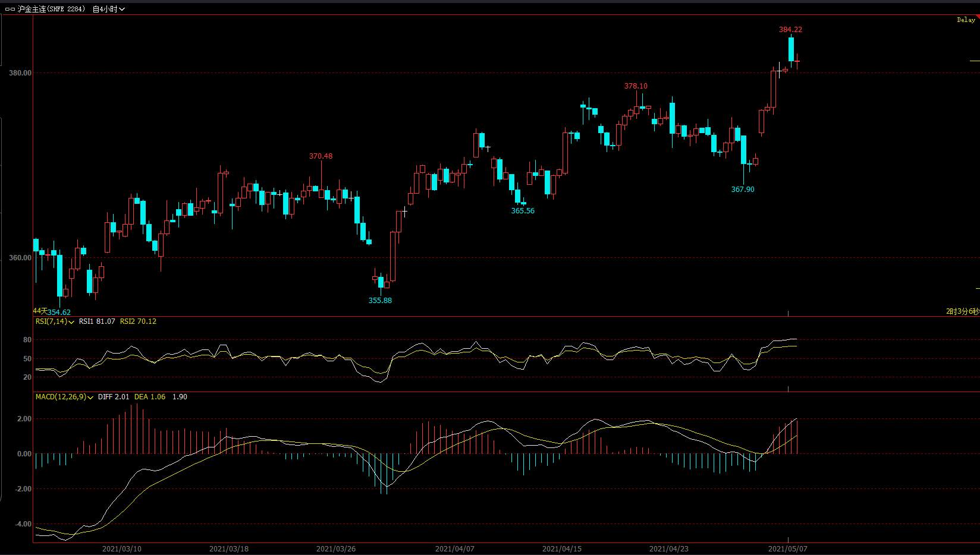Select the 354.62 low price label
Screen dimensions: 980x555
pyautogui.click(x=59, y=313)
